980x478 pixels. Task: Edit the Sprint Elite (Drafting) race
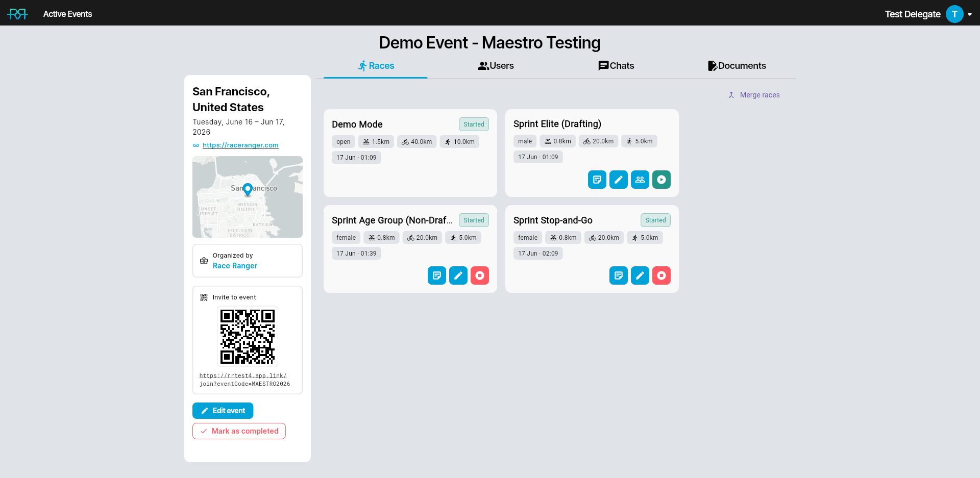click(619, 180)
